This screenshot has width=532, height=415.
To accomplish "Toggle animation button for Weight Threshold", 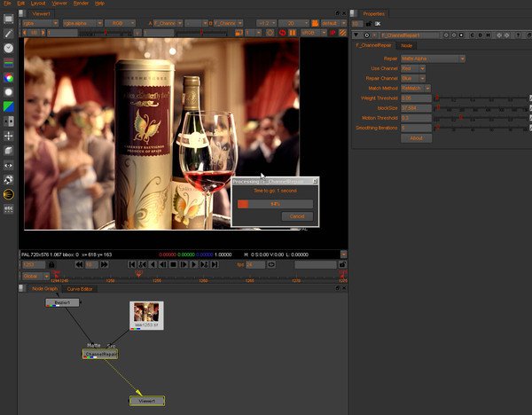I will click(x=530, y=98).
